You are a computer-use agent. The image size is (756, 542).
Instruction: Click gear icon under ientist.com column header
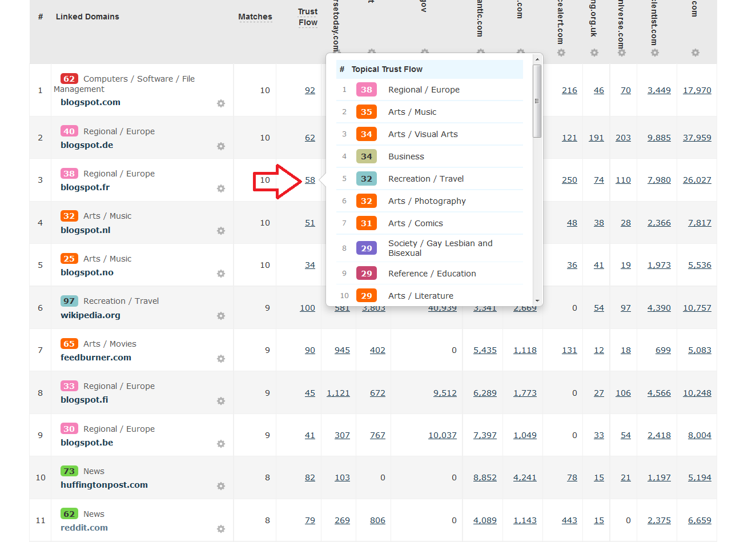click(655, 53)
